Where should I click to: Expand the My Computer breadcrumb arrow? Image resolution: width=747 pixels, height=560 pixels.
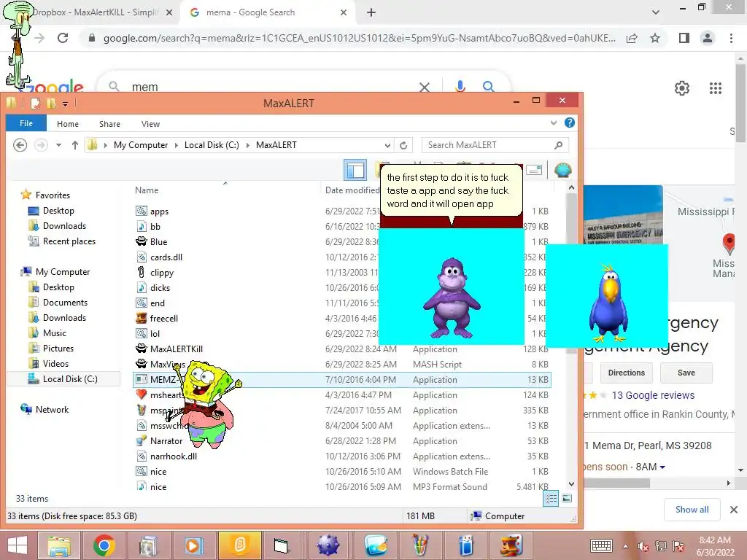pos(176,145)
